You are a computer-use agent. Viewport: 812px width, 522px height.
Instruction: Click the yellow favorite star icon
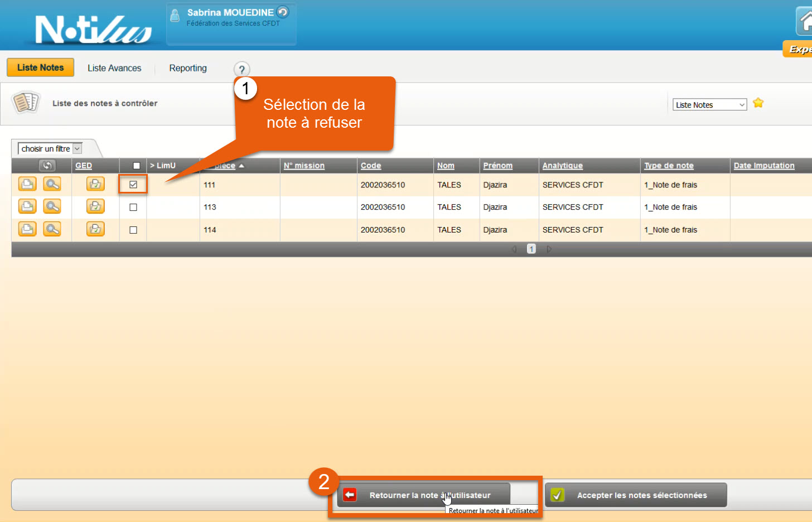(x=758, y=103)
